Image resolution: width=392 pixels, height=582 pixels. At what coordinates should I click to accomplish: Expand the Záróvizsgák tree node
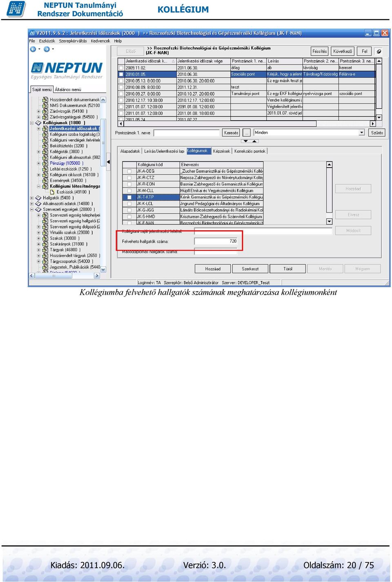coord(39,111)
